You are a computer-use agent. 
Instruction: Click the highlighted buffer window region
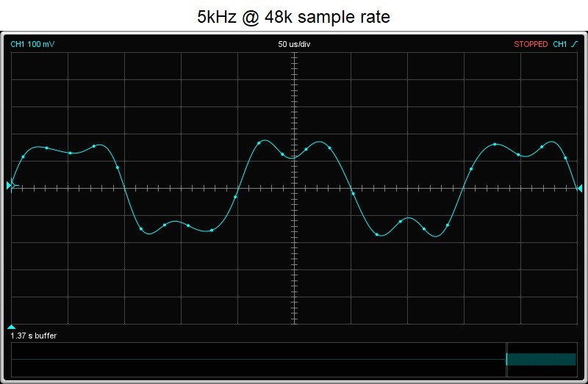pos(541,359)
